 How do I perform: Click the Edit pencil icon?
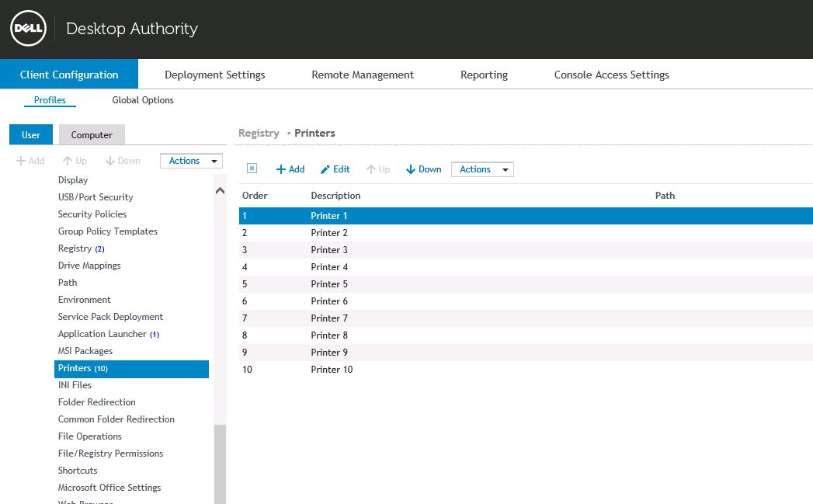325,169
